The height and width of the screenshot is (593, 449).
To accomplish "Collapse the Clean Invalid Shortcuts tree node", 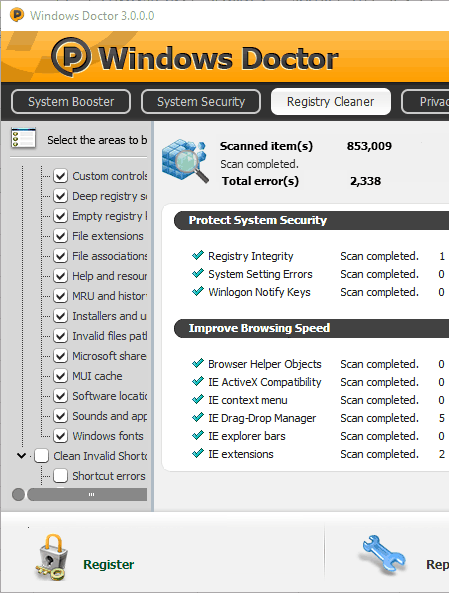I will point(22,456).
